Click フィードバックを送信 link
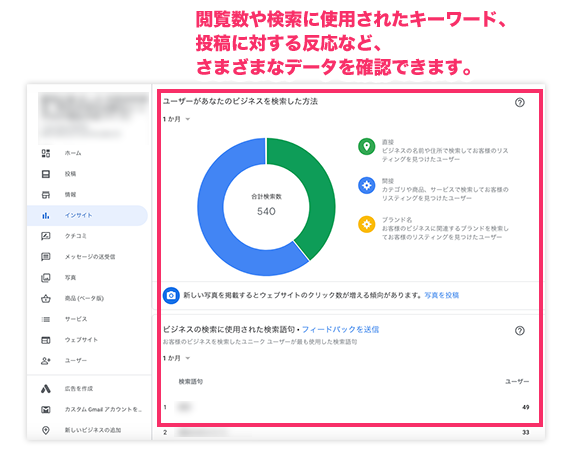Viewport: 570px width, 464px height. [340, 329]
